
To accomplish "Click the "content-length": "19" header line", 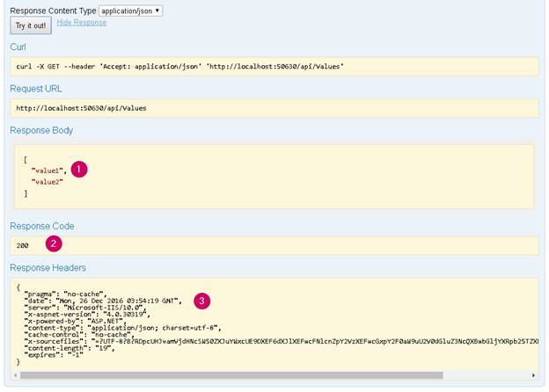I will [70, 348].
